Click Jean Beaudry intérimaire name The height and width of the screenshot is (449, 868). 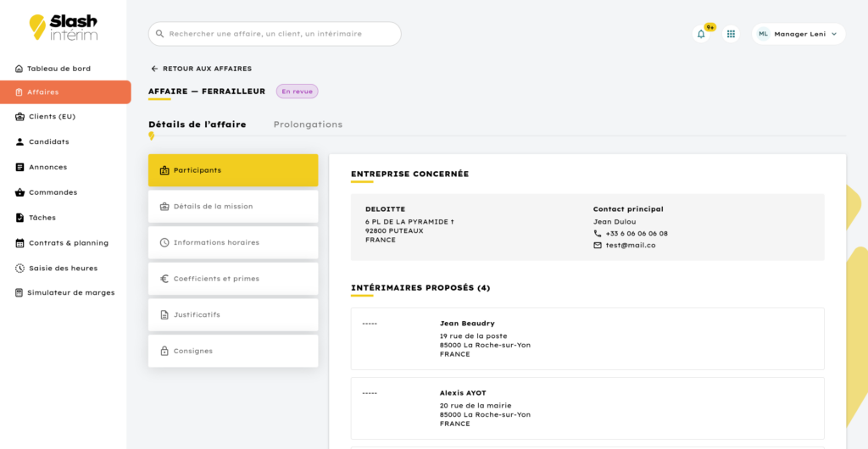click(x=467, y=324)
